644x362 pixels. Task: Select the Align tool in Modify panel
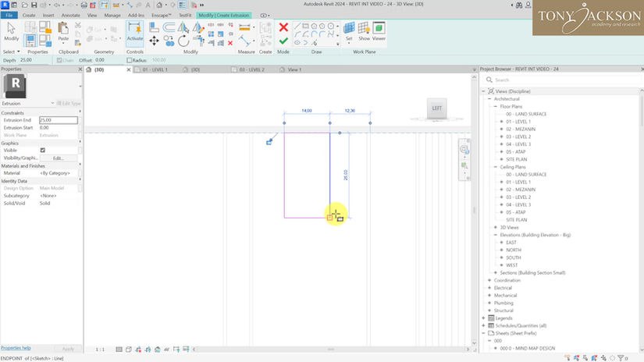tap(154, 27)
